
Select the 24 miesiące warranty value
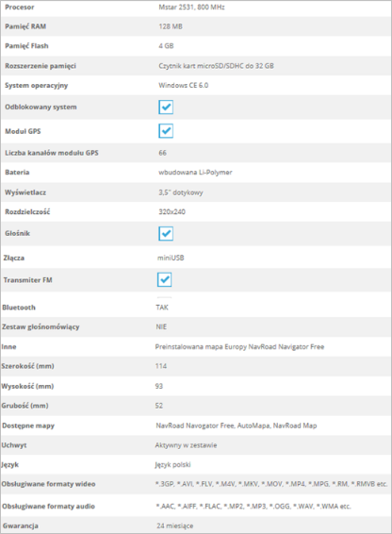coord(175,526)
